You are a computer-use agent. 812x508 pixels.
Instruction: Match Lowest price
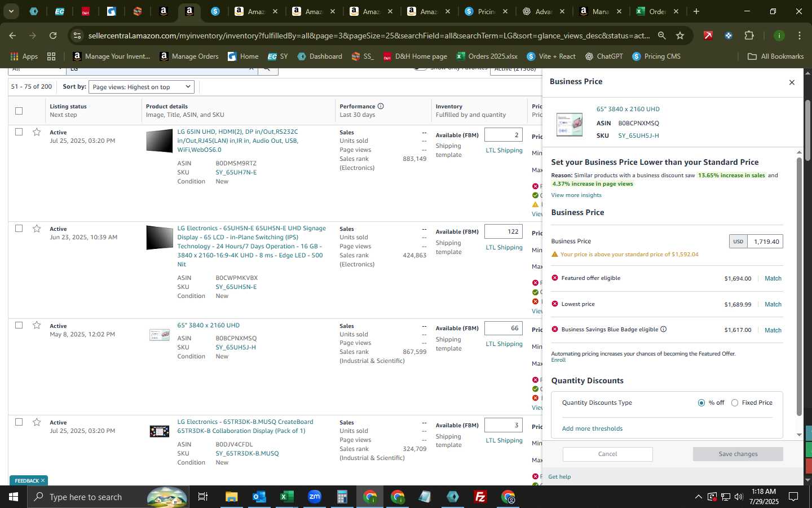tap(773, 304)
